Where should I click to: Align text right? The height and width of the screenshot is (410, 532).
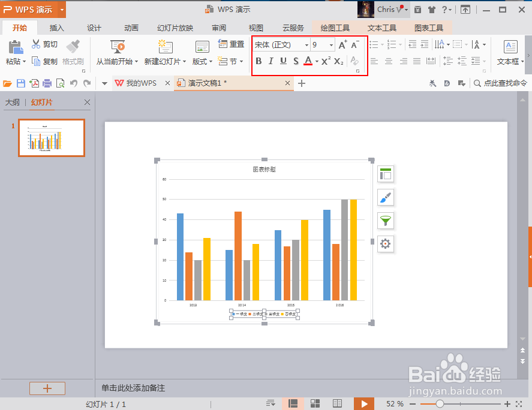403,61
